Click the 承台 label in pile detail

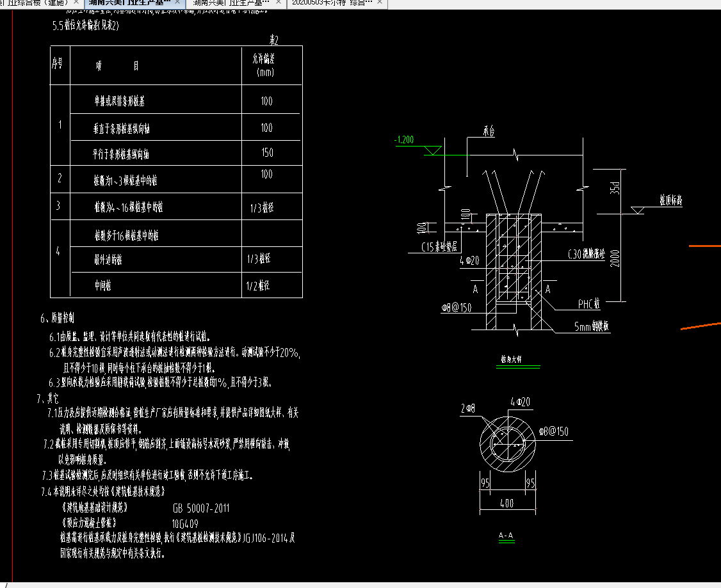point(489,131)
